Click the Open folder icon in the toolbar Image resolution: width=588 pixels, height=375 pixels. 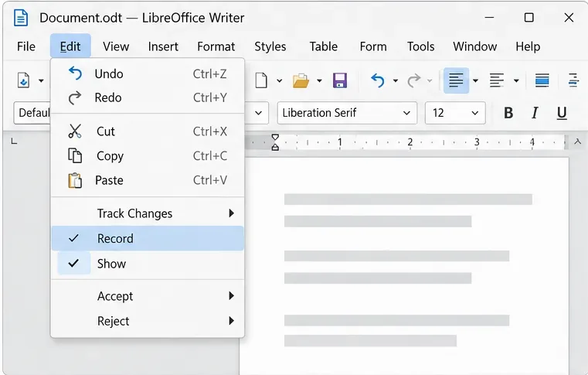point(301,80)
